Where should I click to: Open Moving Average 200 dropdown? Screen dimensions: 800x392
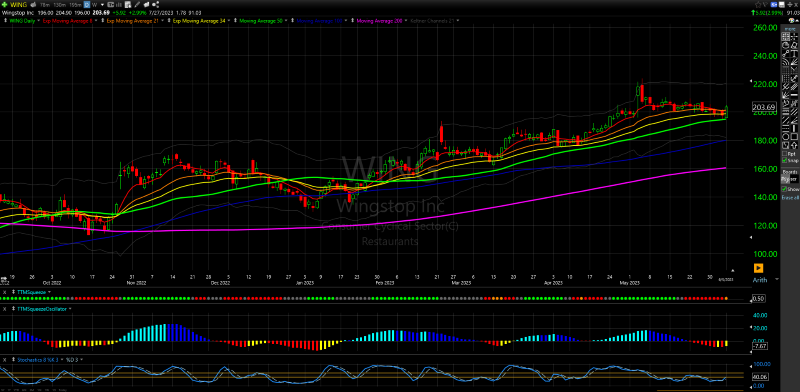tap(407, 21)
